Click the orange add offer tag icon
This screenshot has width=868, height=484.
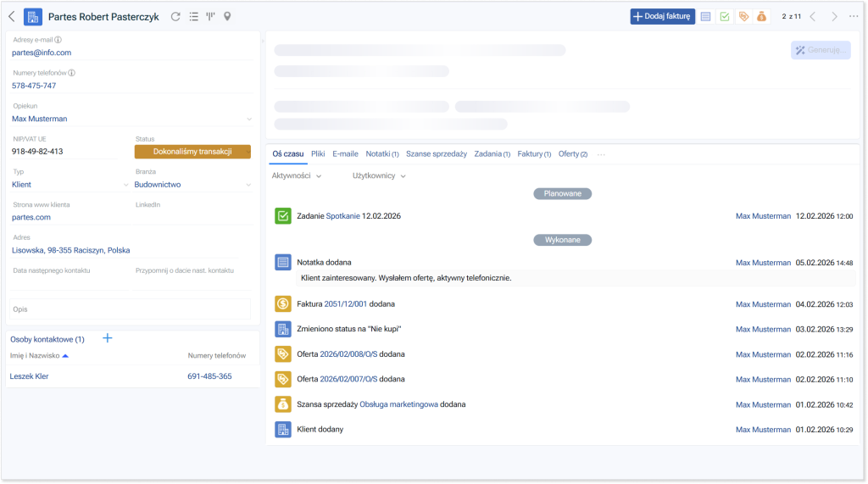[x=743, y=16]
